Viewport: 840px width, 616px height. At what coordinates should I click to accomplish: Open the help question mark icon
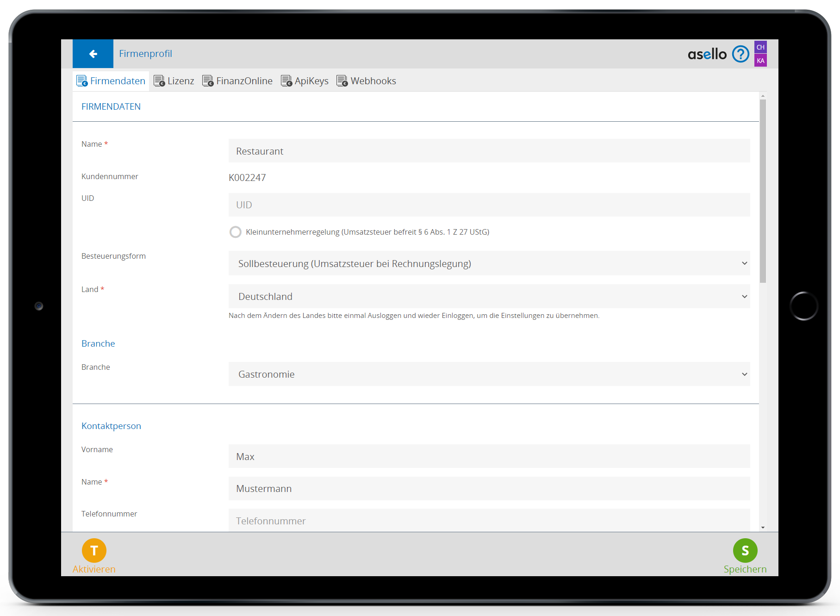[740, 54]
